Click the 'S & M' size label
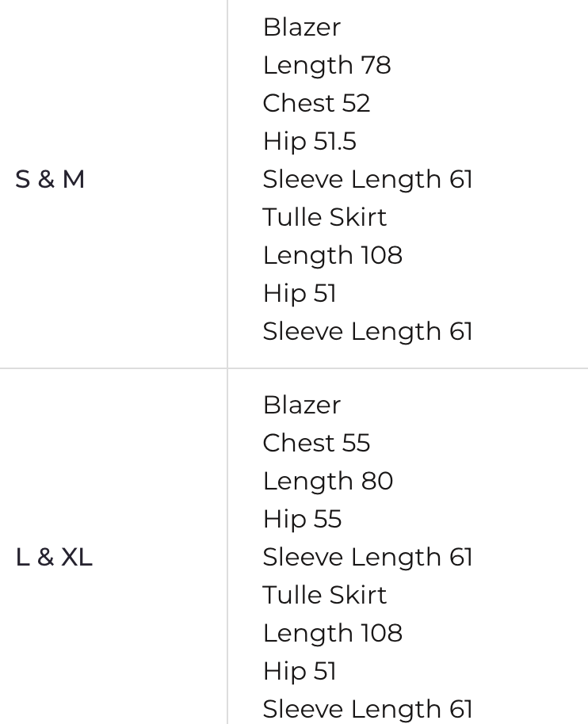The height and width of the screenshot is (724, 588). pos(50,180)
